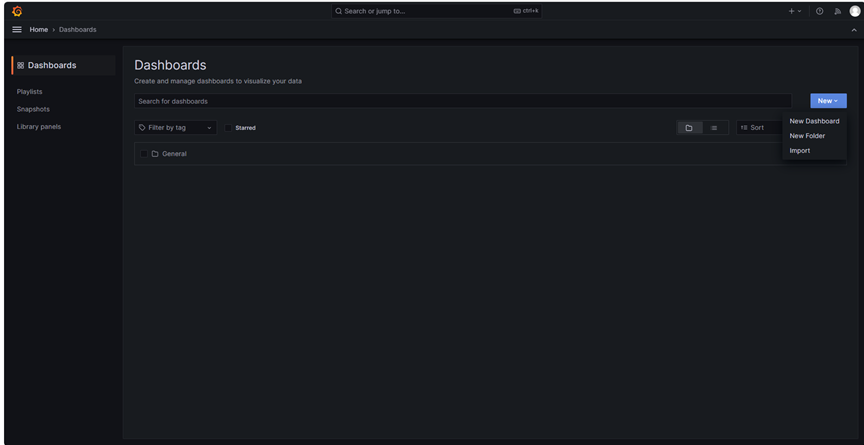Viewport: 864px width, 445px height.
Task: Click the General folder icon
Action: pyautogui.click(x=155, y=154)
